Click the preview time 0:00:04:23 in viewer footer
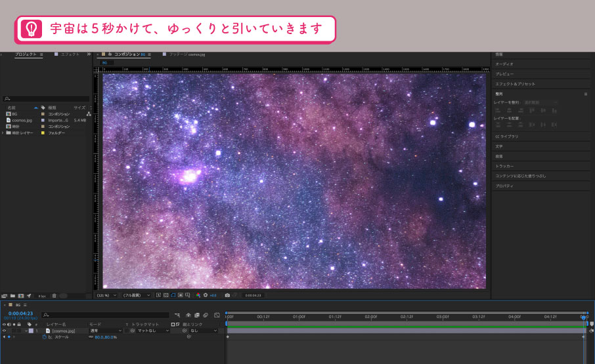This screenshot has height=364, width=595. click(253, 295)
